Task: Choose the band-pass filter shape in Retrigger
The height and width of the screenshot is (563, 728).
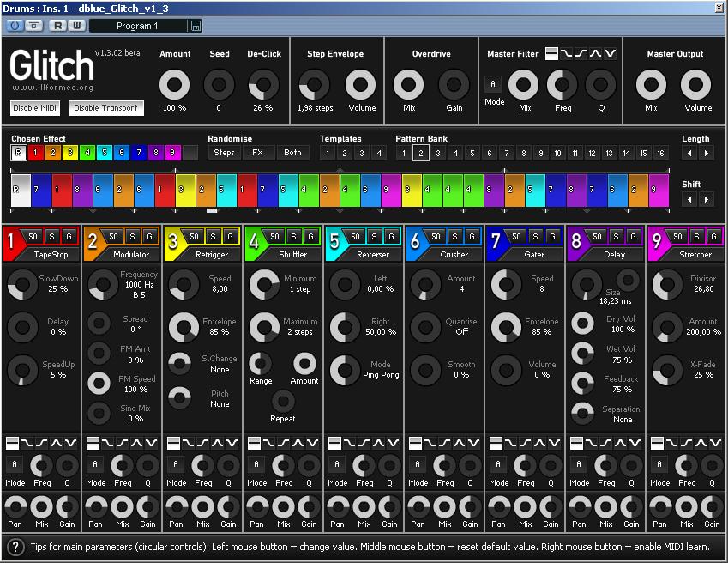Action: tap(217, 443)
